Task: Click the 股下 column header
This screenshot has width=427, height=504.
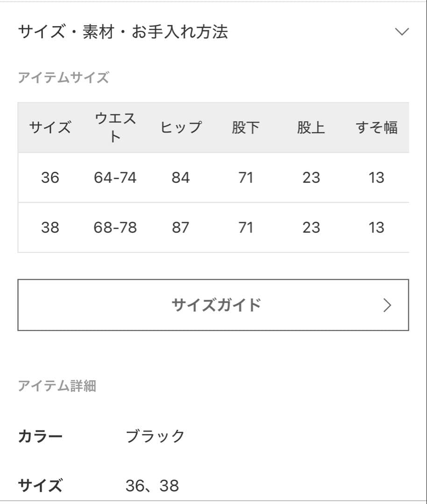Action: 246,126
